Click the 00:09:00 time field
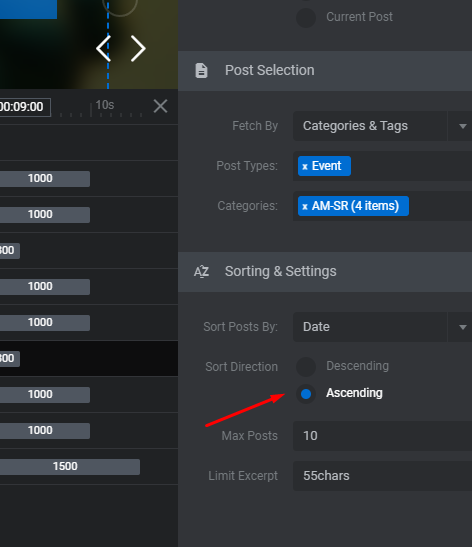472x547 pixels. tap(24, 107)
